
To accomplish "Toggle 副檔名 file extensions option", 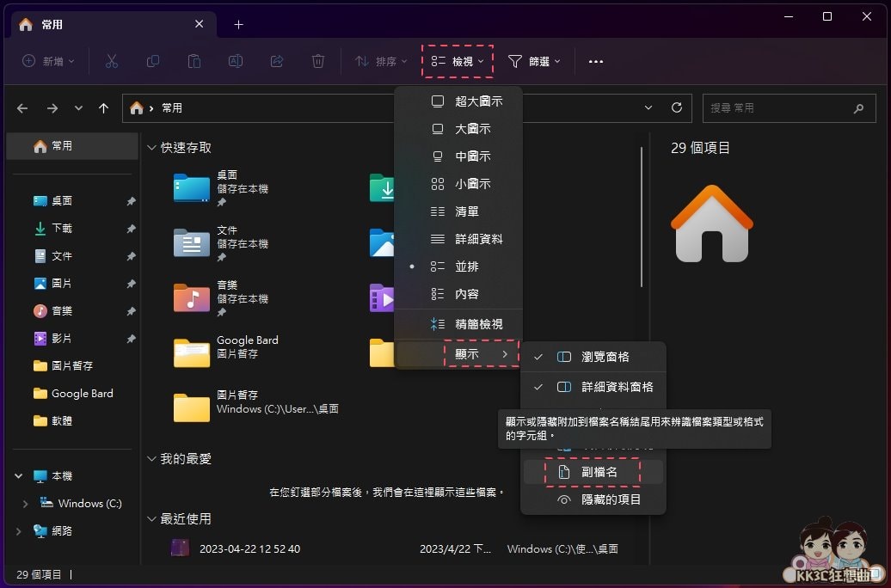I will pyautogui.click(x=593, y=472).
